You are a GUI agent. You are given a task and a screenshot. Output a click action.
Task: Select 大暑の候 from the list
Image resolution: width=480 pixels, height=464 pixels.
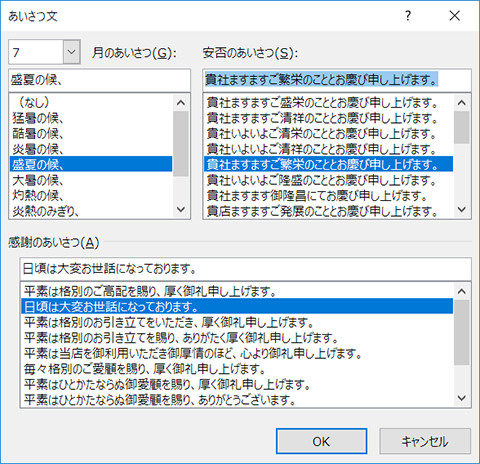(91, 180)
